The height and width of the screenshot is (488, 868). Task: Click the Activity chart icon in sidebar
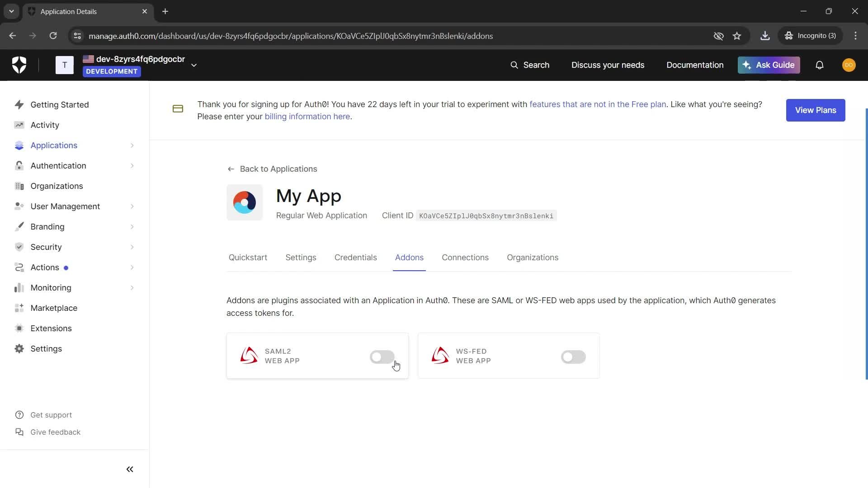pyautogui.click(x=19, y=125)
